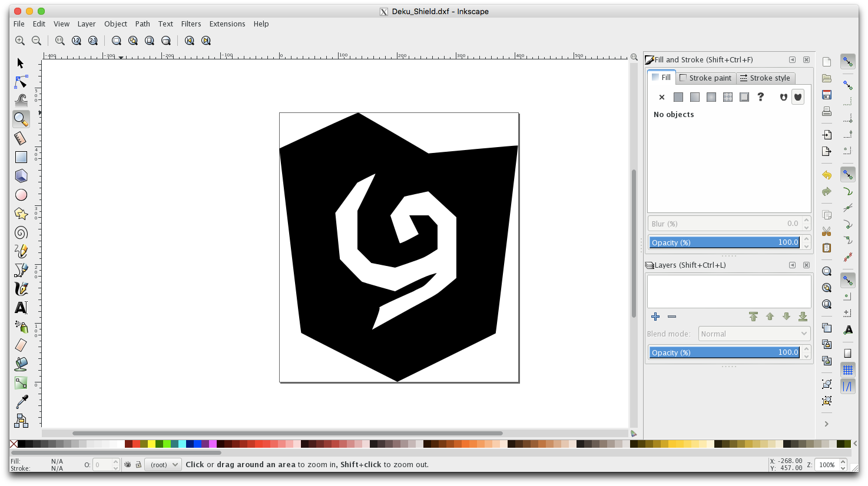Increase Blur value stepper
The width and height of the screenshot is (868, 486).
pos(807,221)
